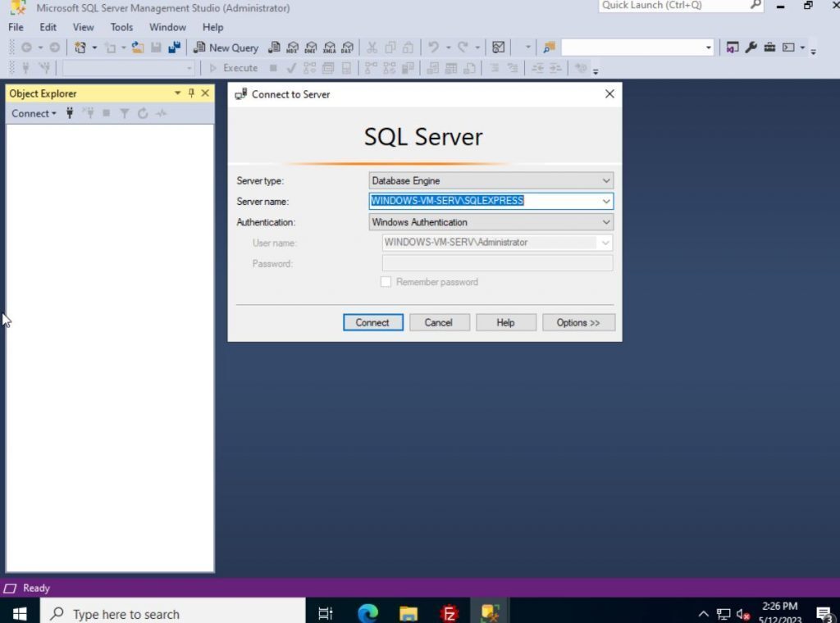Pin the Object Explorer panel with auto-hide
This screenshot has width=840, height=623.
(191, 93)
